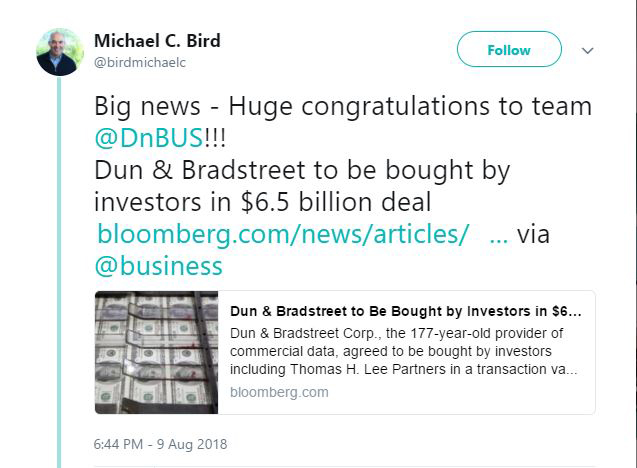Open the money thumbnail in article card
The height and width of the screenshot is (468, 637).
point(156,352)
